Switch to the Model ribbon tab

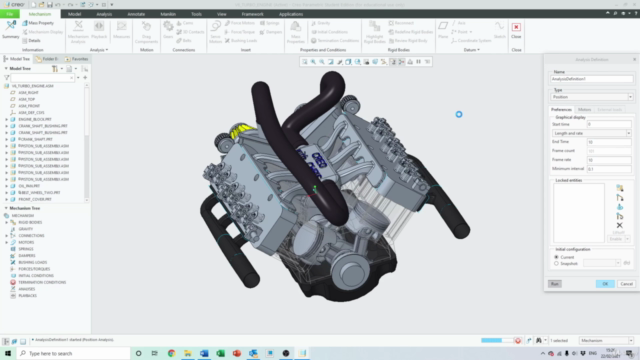(x=74, y=14)
